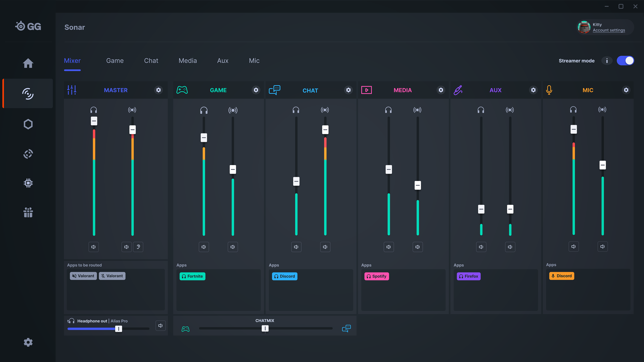
Task: Switch to the Mic tab
Action: pyautogui.click(x=254, y=61)
